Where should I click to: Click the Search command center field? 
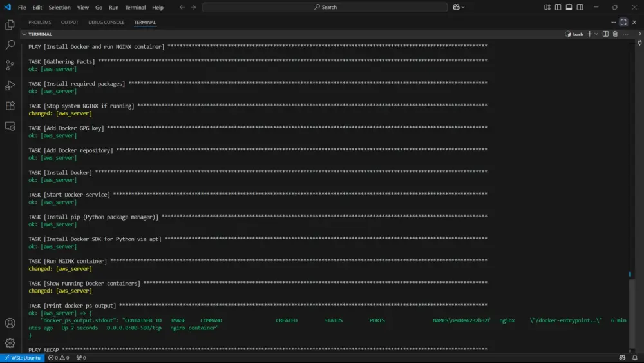coord(325,7)
